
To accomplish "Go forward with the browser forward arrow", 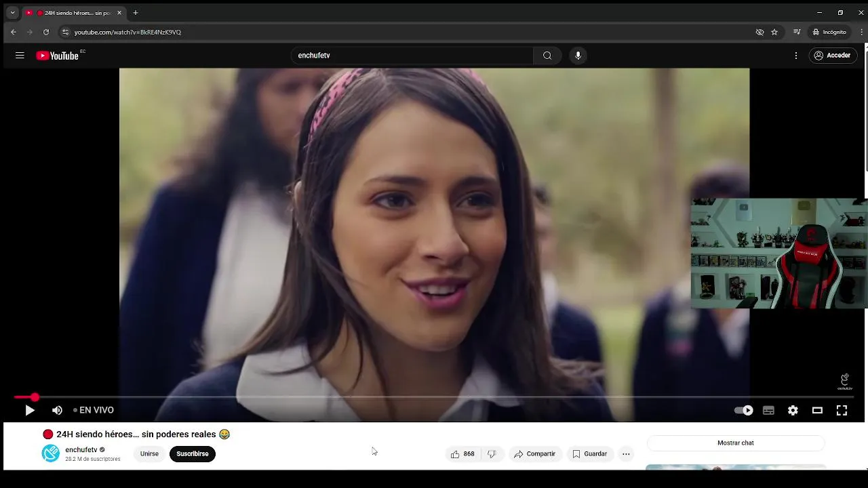I will click(x=29, y=32).
